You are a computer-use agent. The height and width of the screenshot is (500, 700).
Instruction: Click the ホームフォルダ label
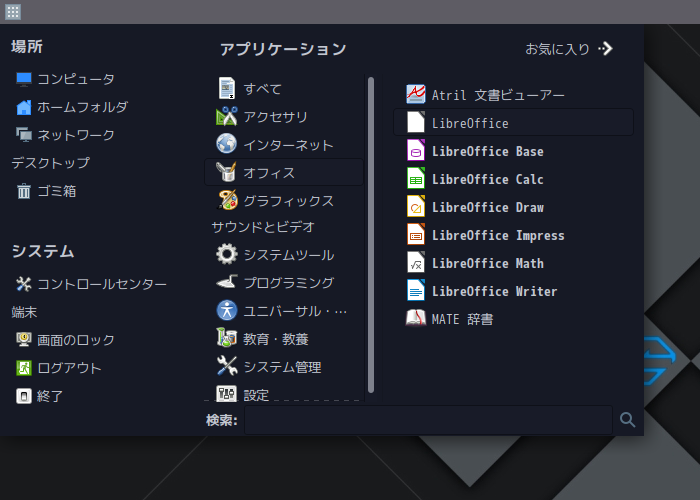point(82,107)
